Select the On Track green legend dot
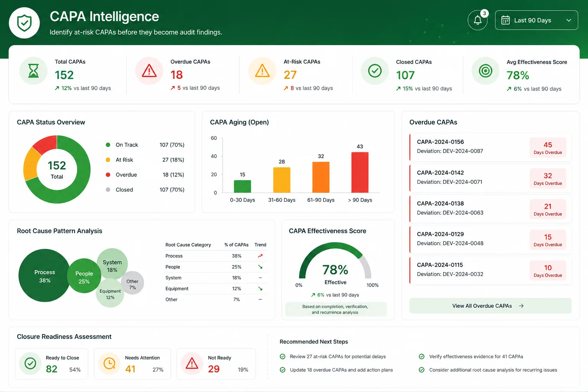This screenshot has height=392, width=588. tap(108, 145)
